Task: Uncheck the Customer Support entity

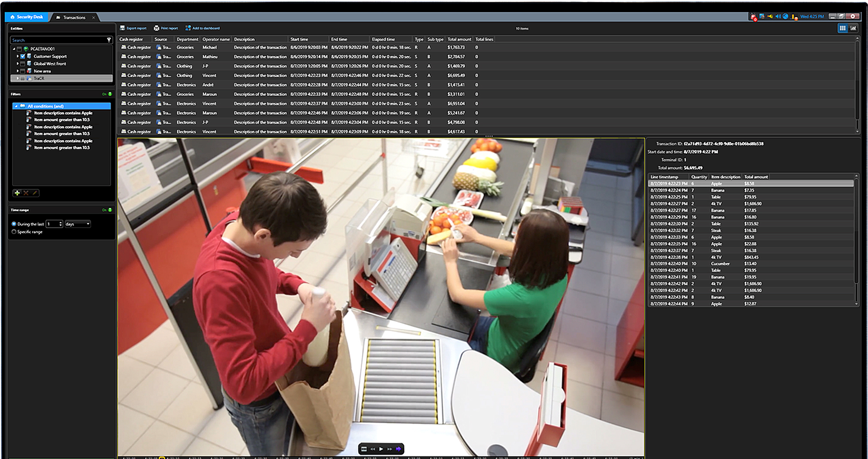Action: (x=23, y=56)
